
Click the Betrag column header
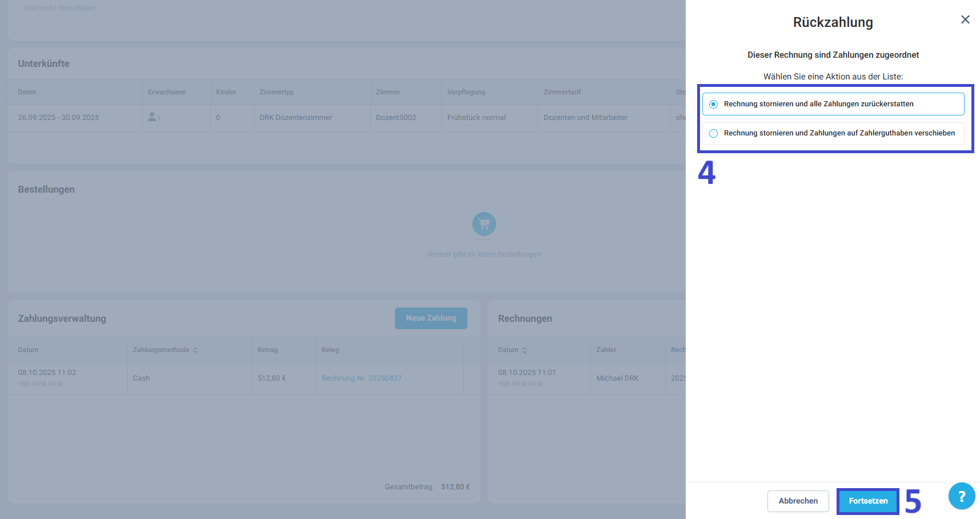tap(267, 350)
